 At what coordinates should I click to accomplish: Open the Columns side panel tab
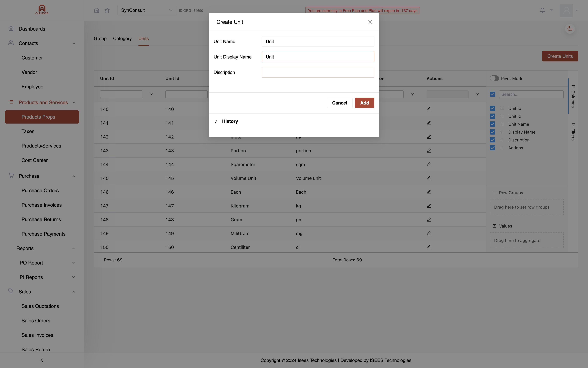point(573,96)
